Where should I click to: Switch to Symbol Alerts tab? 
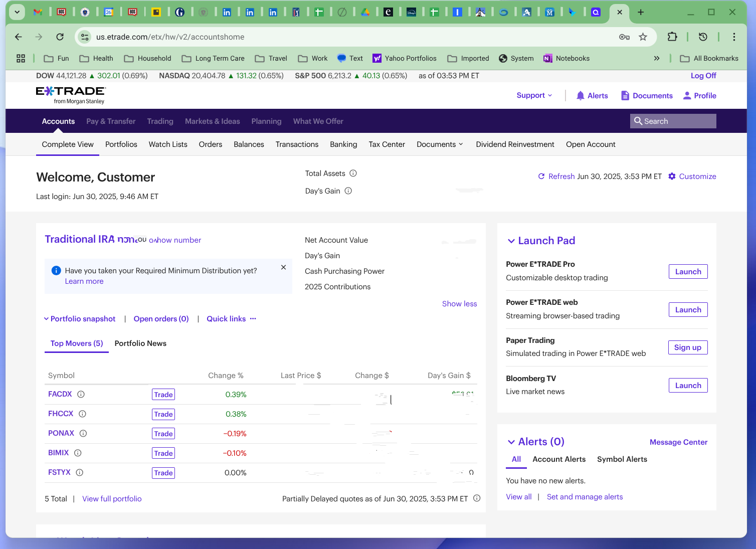coord(622,459)
